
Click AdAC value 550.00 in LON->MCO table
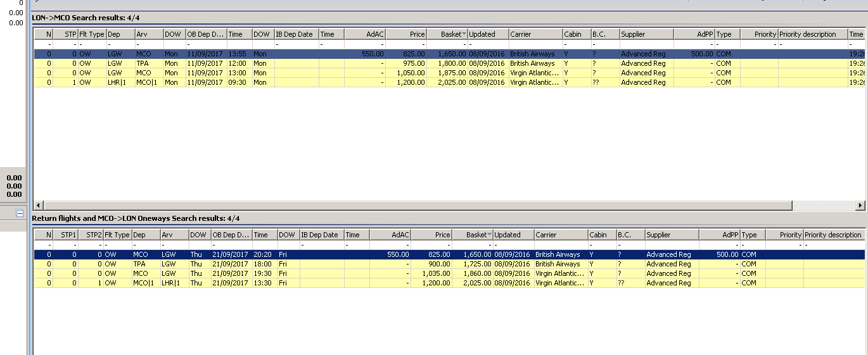click(365, 54)
